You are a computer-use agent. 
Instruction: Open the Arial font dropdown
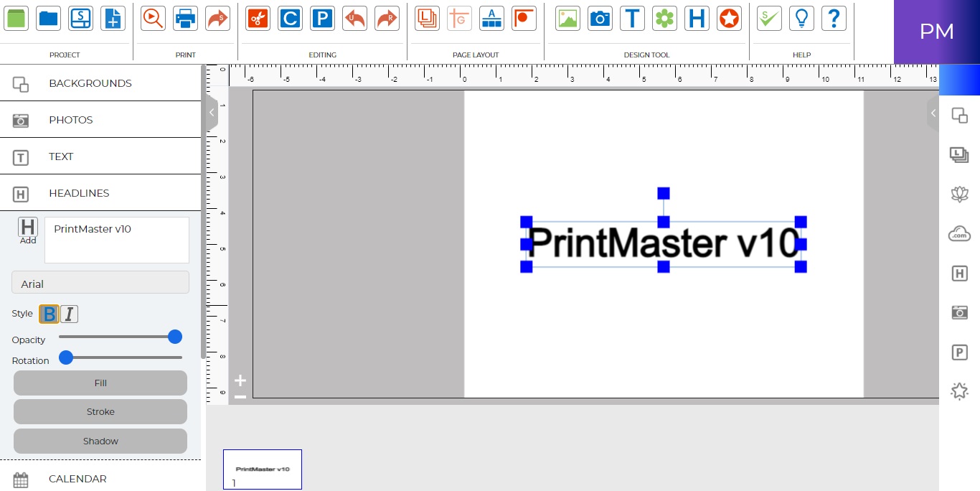(x=100, y=283)
